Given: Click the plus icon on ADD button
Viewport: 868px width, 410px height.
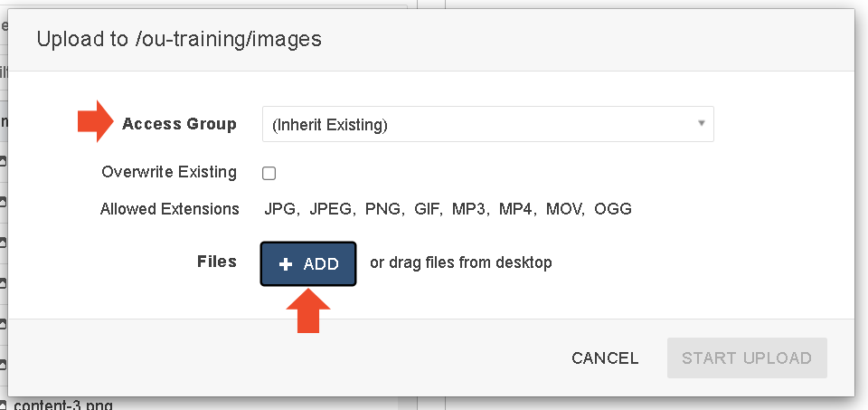Looking at the screenshot, I should pyautogui.click(x=285, y=264).
